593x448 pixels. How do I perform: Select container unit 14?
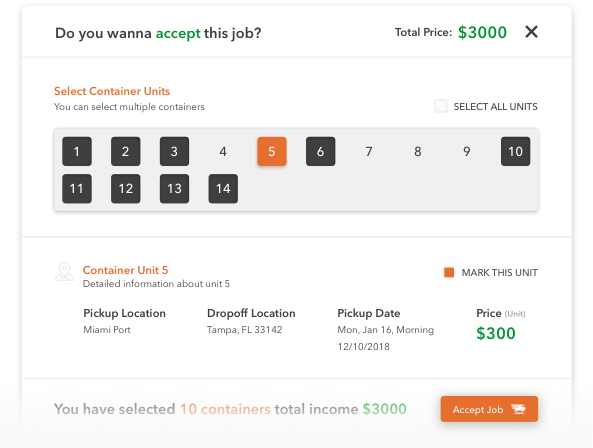pos(223,189)
